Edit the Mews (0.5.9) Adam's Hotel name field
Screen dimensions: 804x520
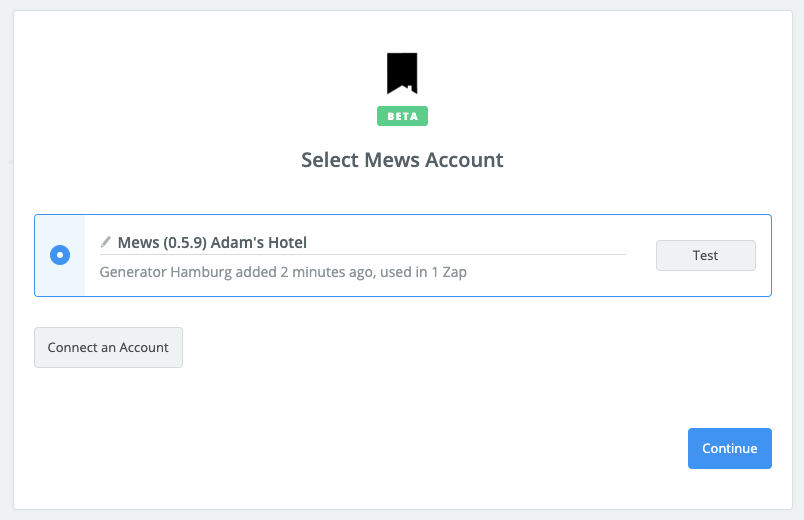point(363,243)
